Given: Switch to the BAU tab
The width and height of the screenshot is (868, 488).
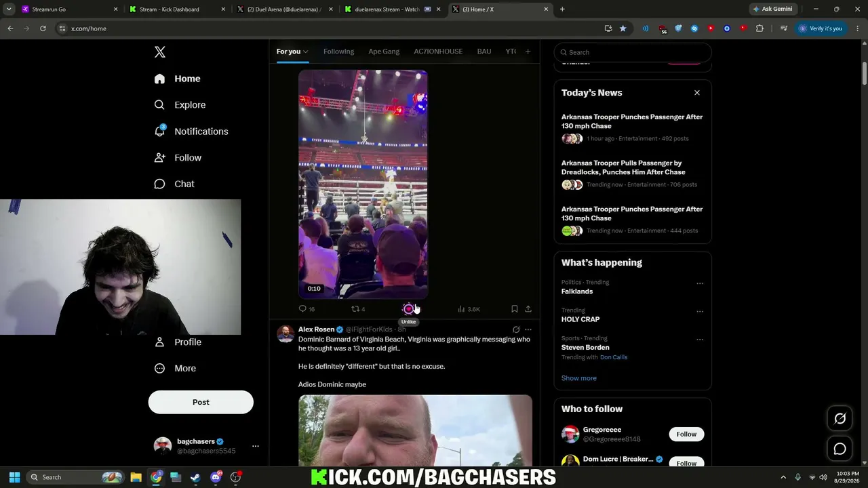Looking at the screenshot, I should 484,52.
